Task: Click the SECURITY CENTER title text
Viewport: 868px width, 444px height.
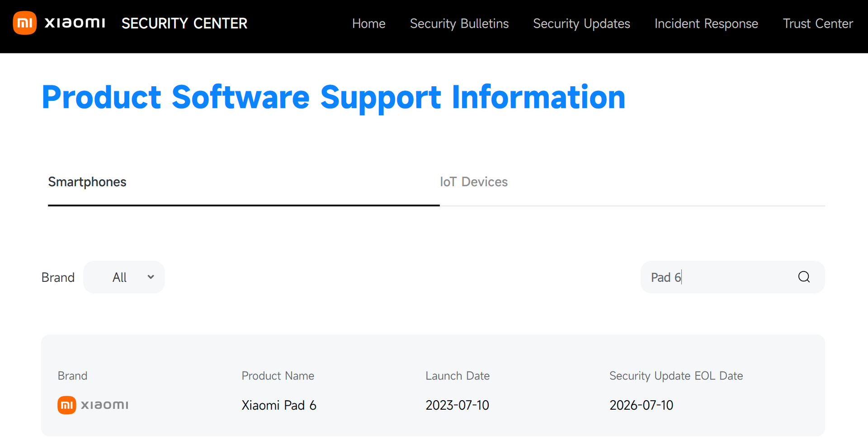Action: (x=184, y=23)
